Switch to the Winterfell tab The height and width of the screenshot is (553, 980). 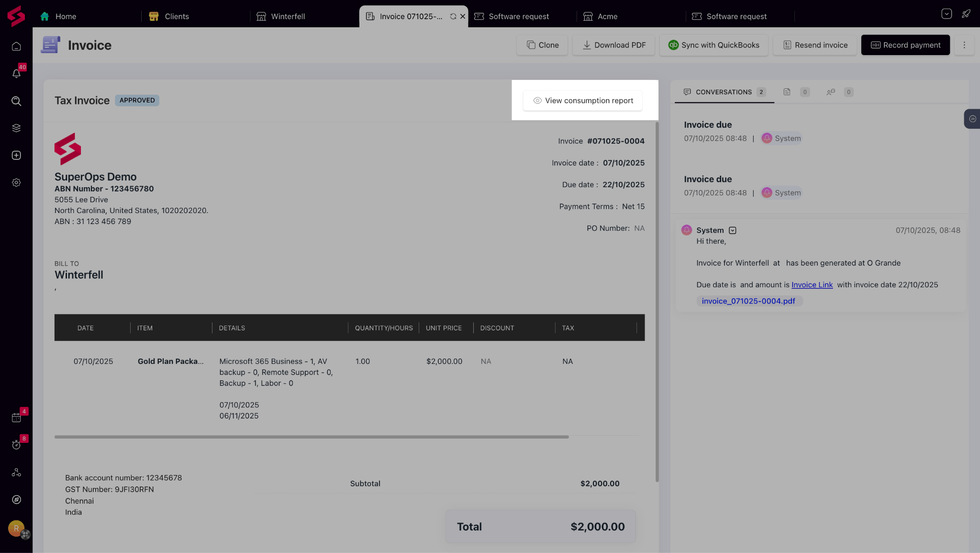click(287, 16)
